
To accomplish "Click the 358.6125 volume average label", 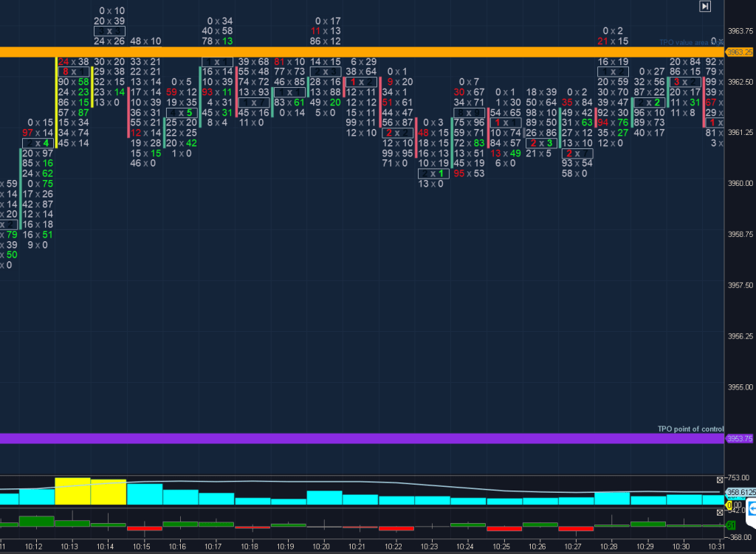I will coord(739,492).
